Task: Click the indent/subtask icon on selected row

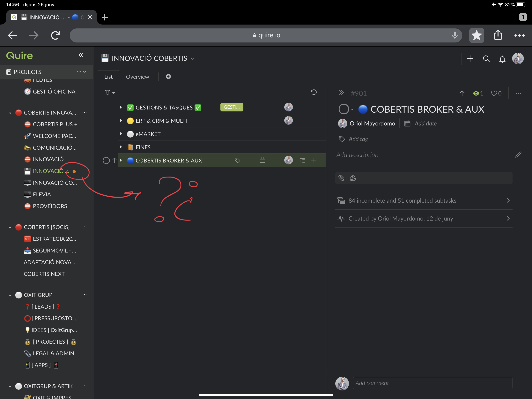Action: [302, 160]
